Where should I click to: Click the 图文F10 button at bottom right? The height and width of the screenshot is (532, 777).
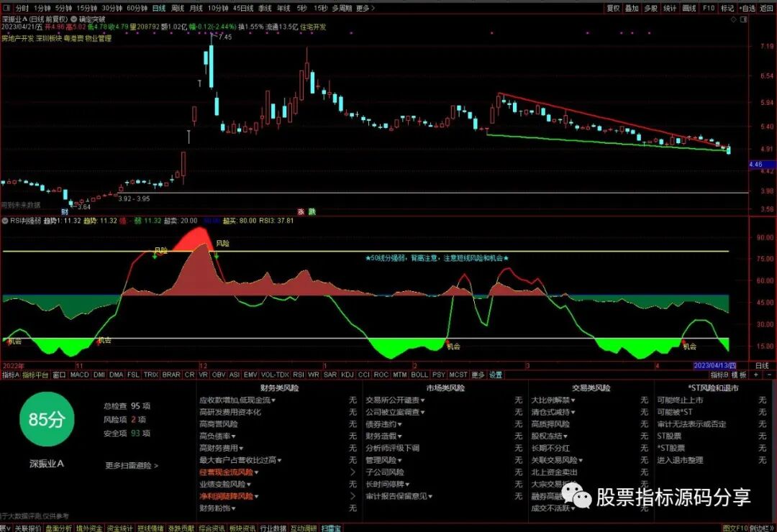point(735,528)
